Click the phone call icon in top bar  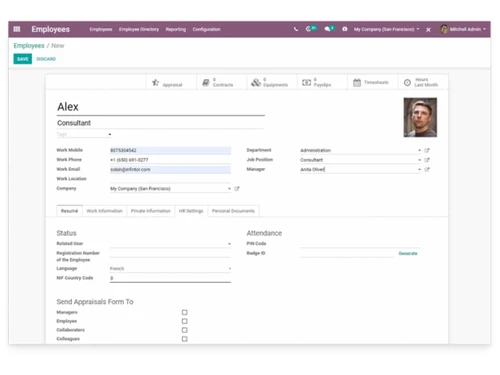click(296, 29)
